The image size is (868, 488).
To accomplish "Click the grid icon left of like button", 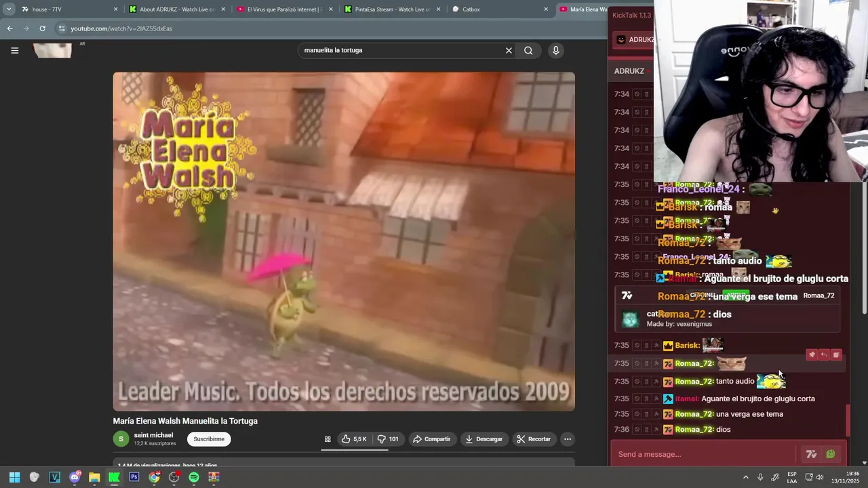I will point(328,439).
